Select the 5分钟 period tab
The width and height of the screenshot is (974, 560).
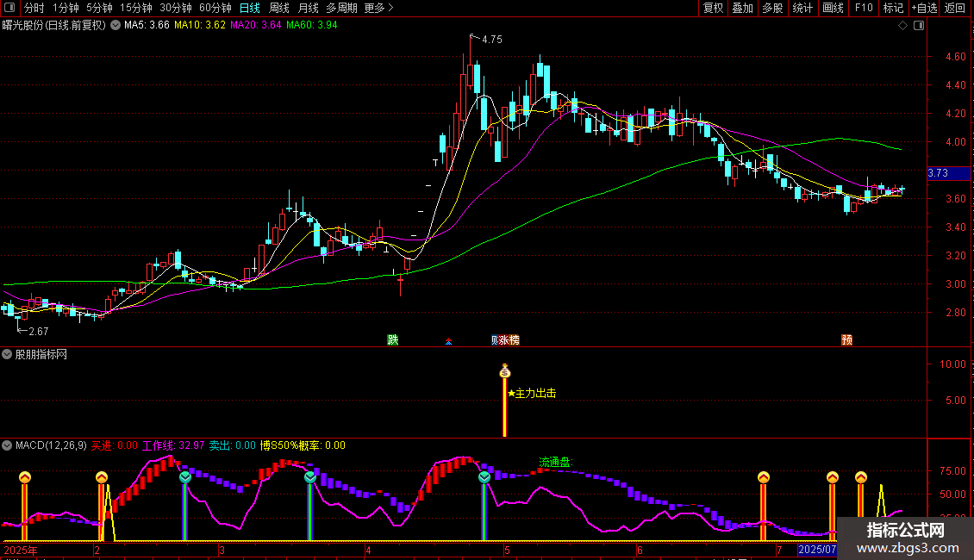(99, 8)
